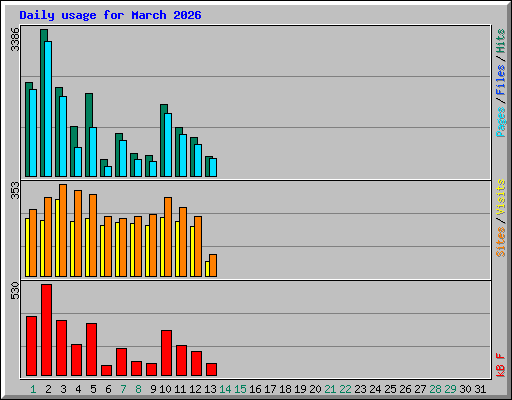Select the cyan pages bar for day 2

48,109
